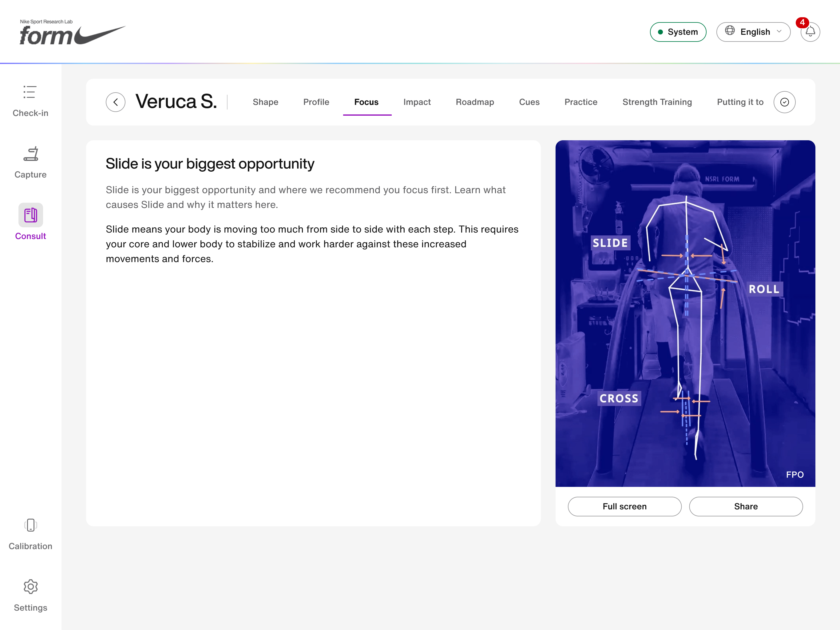Open the Capture treadmill icon

point(30,154)
